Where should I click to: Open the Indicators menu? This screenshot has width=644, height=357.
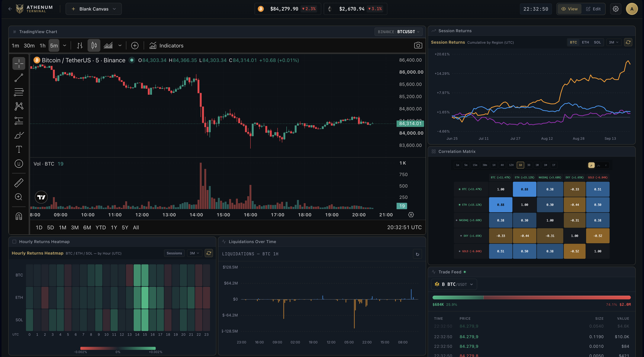166,46
